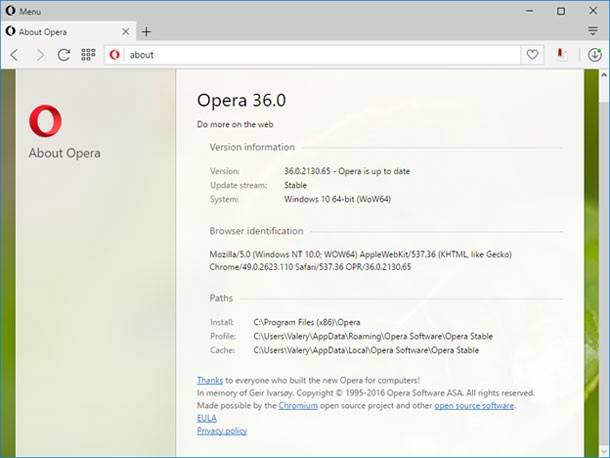Open a new tab with plus button
Viewport: 610px width, 458px height.
click(146, 32)
